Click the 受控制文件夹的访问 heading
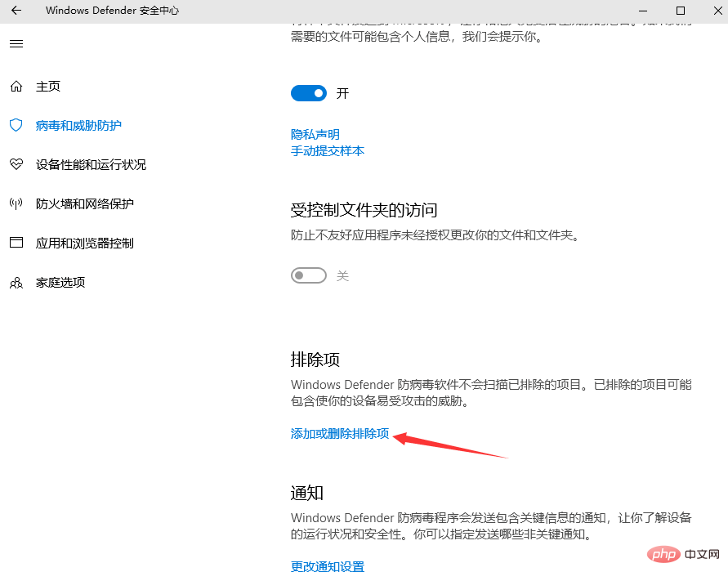The width and height of the screenshot is (728, 581). pos(364,210)
